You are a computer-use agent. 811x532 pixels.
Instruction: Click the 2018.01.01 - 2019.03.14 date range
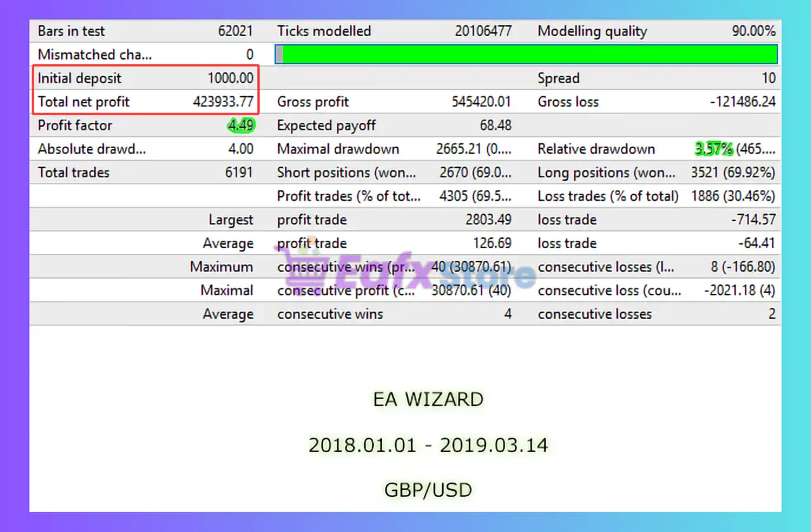(x=428, y=445)
